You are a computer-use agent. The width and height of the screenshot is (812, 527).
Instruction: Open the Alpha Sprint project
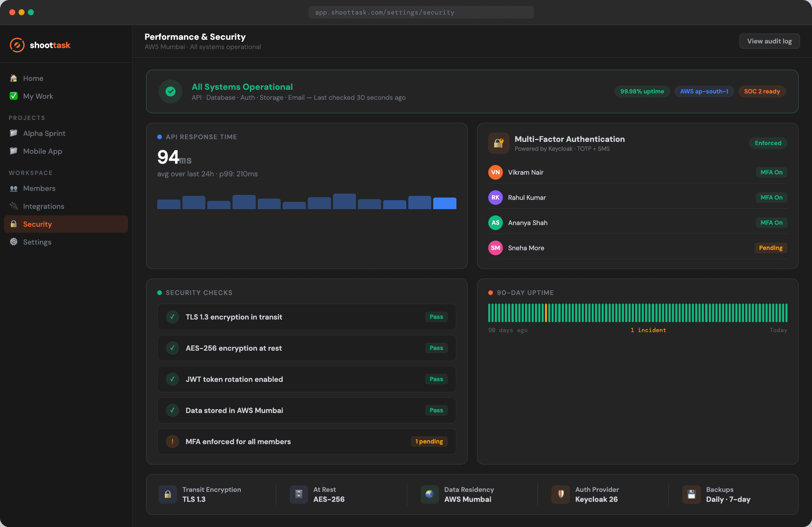(x=44, y=133)
